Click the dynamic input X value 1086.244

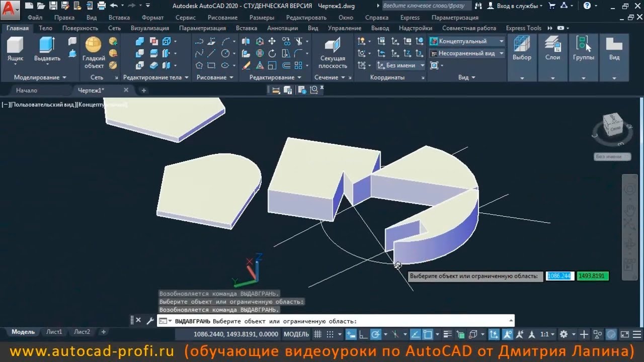(x=560, y=276)
